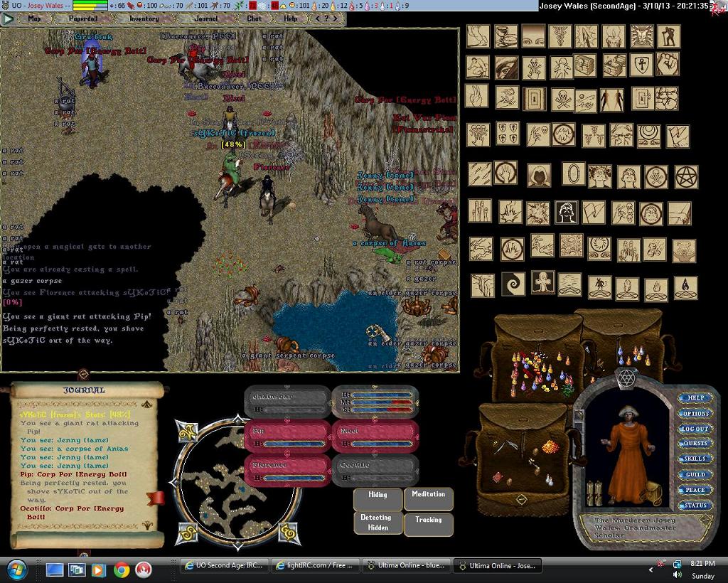Screen dimensions: 728x583
Task: Open SKILLS from paperdoll panel
Action: 695,459
